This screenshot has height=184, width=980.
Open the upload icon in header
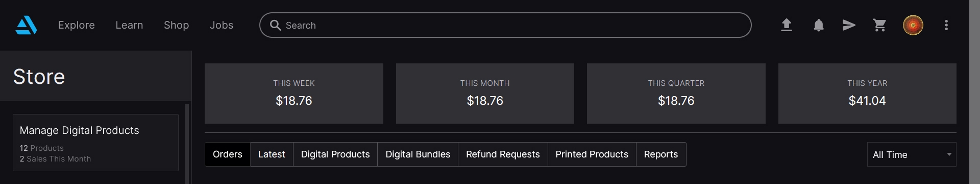coord(787,25)
